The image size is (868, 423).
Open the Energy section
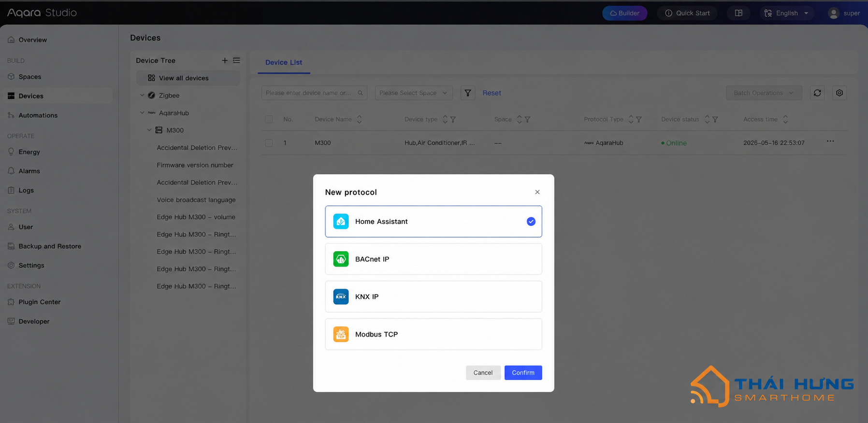click(x=58, y=152)
